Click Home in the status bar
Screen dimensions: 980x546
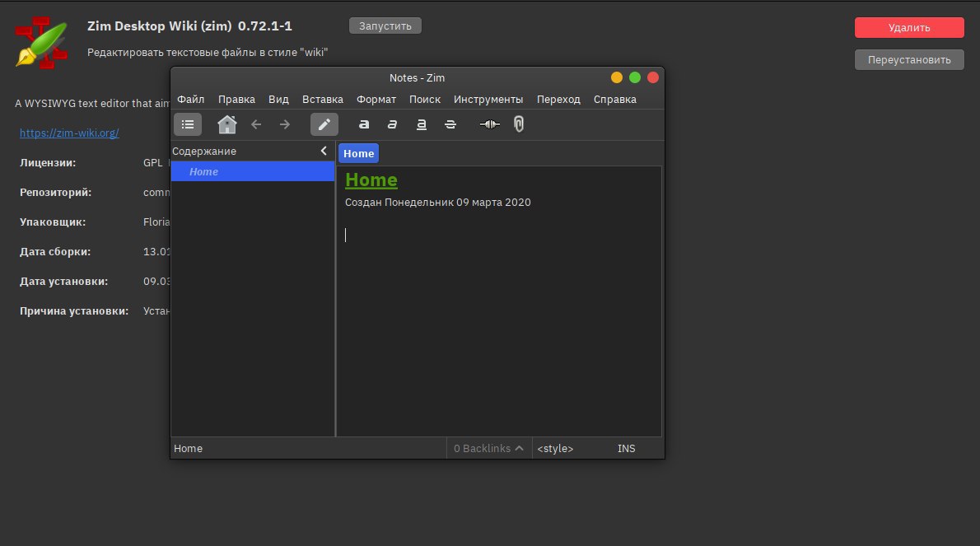tap(188, 449)
